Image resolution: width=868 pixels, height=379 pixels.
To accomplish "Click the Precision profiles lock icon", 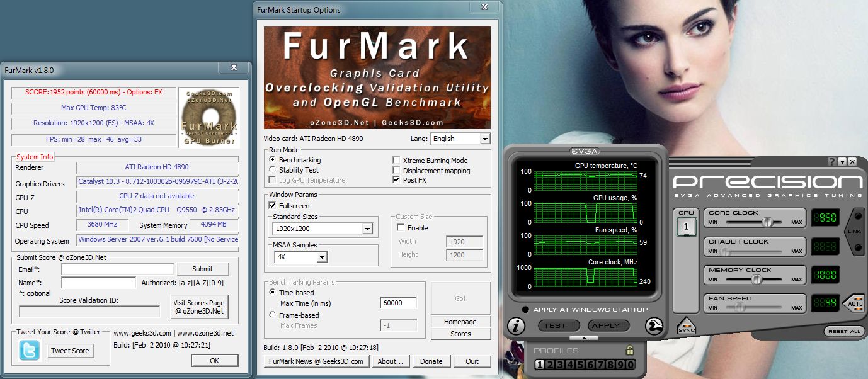I will click(629, 351).
